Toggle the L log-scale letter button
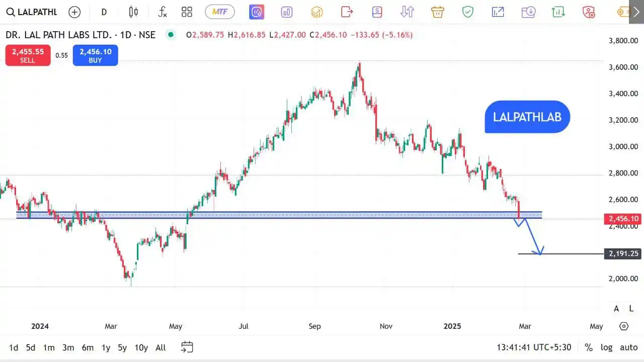The width and height of the screenshot is (644, 362). (631, 309)
